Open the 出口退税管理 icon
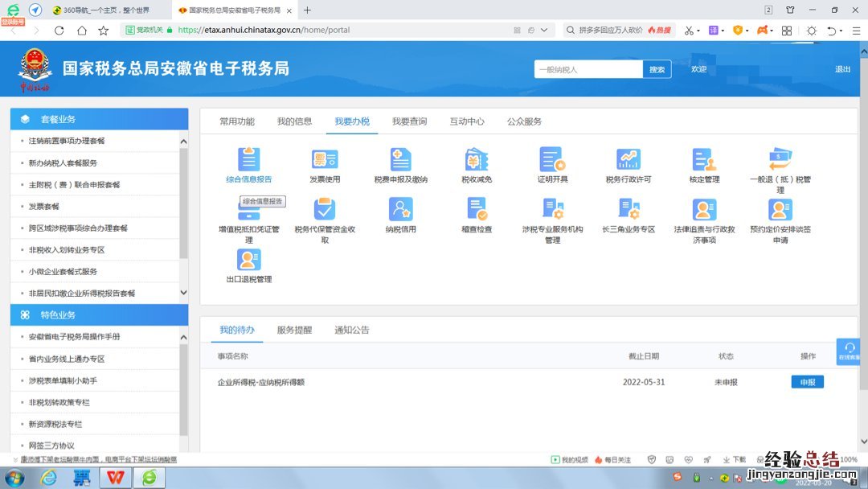The image size is (868, 489). [x=248, y=260]
